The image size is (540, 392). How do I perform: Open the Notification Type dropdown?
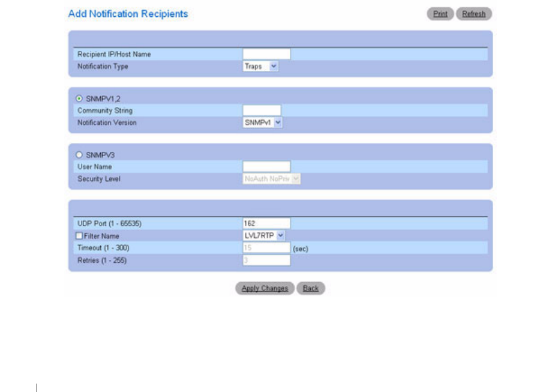261,66
